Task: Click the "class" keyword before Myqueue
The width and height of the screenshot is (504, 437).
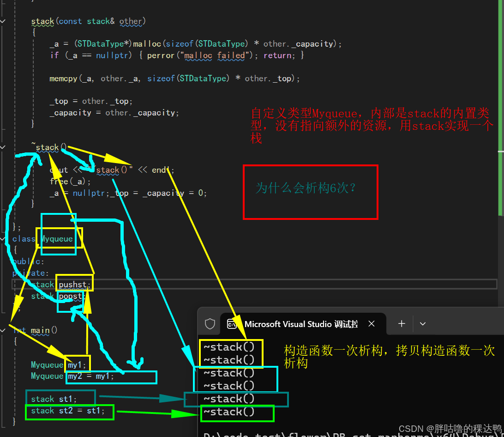Action: [24, 239]
